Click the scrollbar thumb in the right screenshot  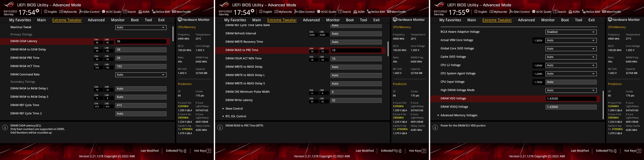click(x=603, y=105)
